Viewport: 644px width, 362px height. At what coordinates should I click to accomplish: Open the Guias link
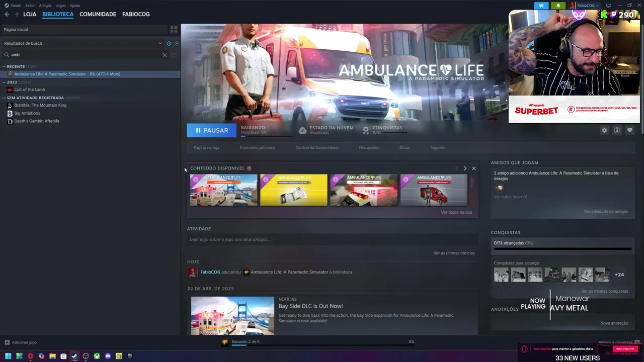point(405,148)
